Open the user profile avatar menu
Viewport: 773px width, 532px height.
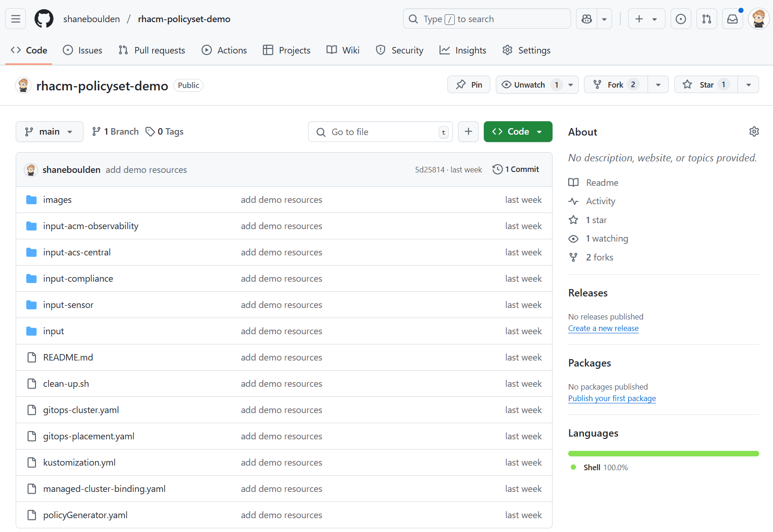pyautogui.click(x=759, y=19)
